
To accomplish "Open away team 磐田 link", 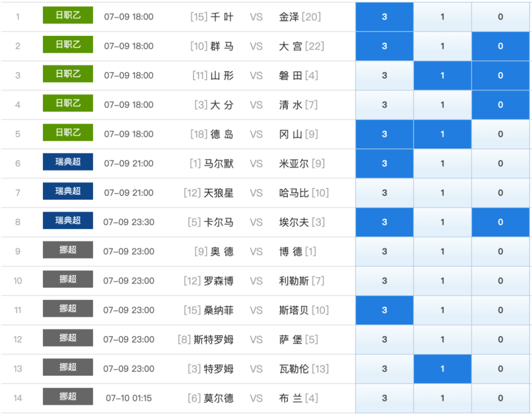I will [x=290, y=75].
